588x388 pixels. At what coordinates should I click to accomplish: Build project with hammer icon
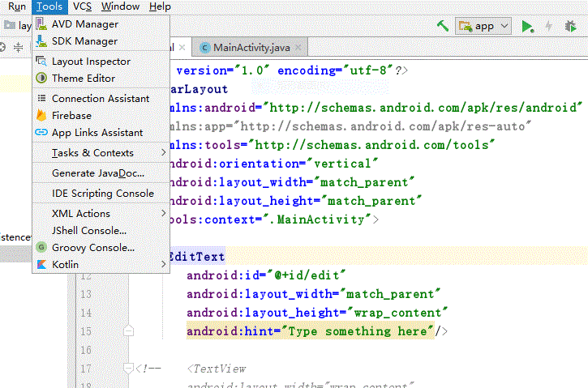(443, 26)
